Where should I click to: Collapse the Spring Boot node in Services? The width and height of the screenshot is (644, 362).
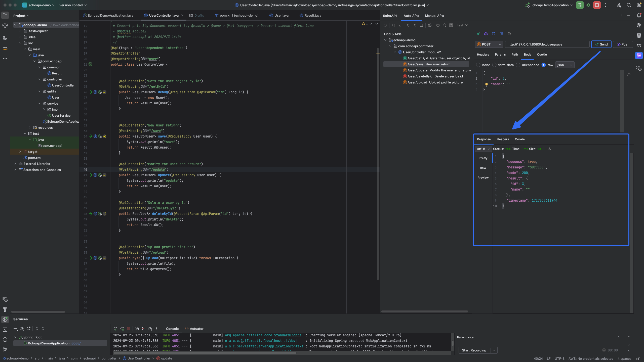point(15,337)
